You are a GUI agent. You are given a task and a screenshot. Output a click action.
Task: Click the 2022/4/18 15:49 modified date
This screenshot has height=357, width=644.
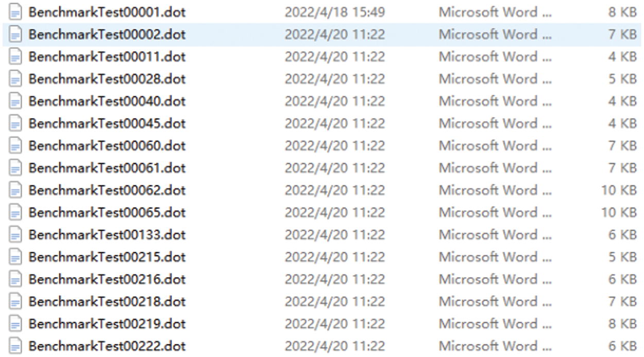click(334, 12)
